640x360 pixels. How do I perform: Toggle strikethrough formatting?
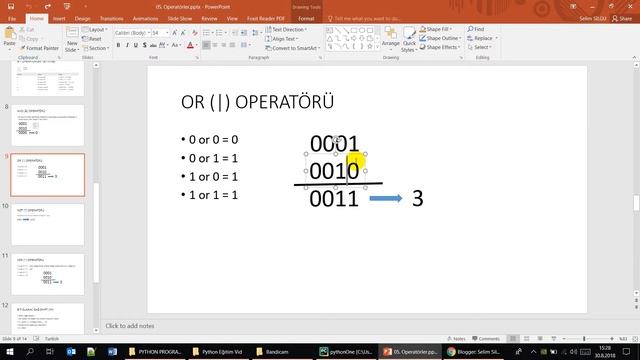153,45
